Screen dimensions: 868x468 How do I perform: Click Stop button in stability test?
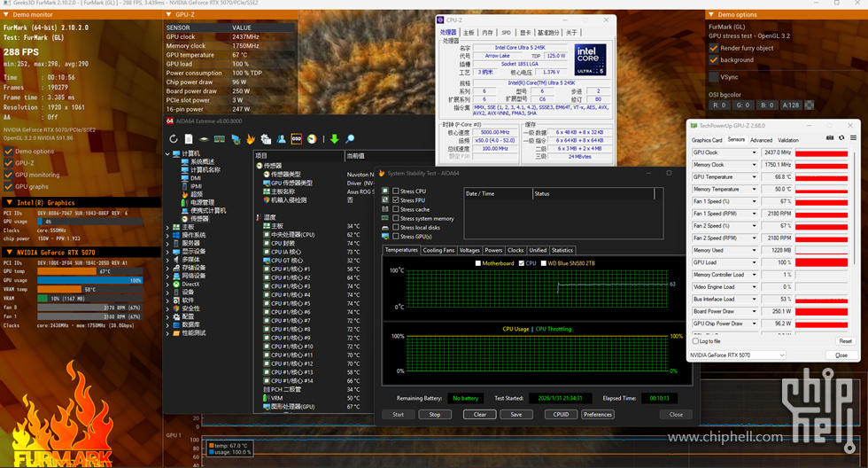pos(435,414)
